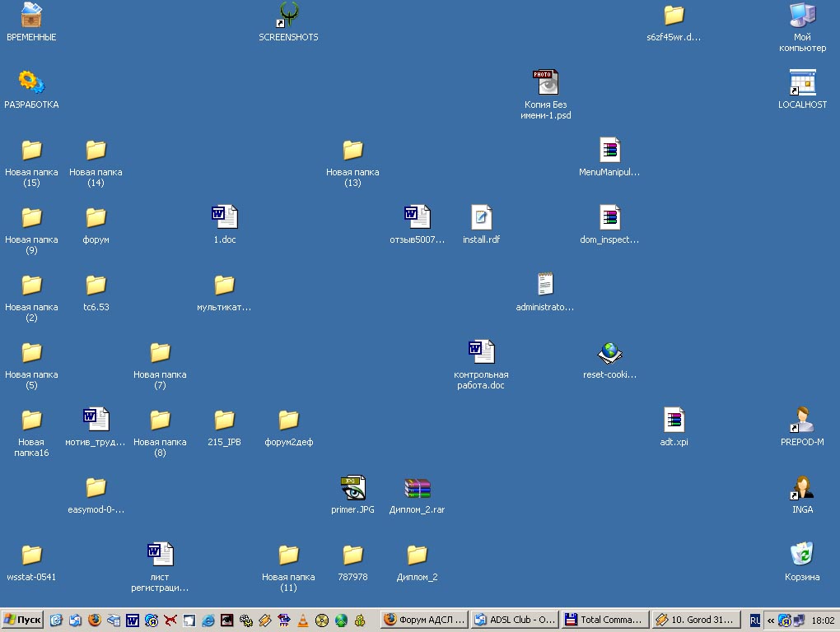Launch Internet Explorer from Quick Launch
The height and width of the screenshot is (632, 840).
pos(208,620)
